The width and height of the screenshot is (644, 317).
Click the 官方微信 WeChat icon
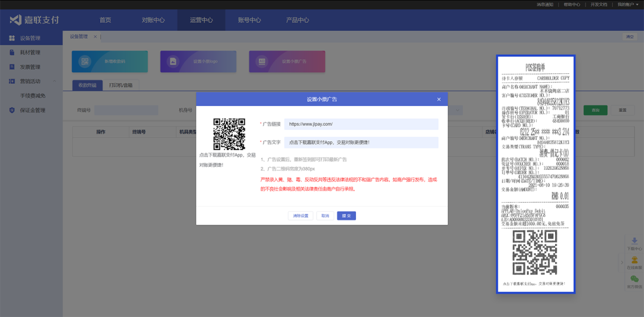[x=634, y=279]
